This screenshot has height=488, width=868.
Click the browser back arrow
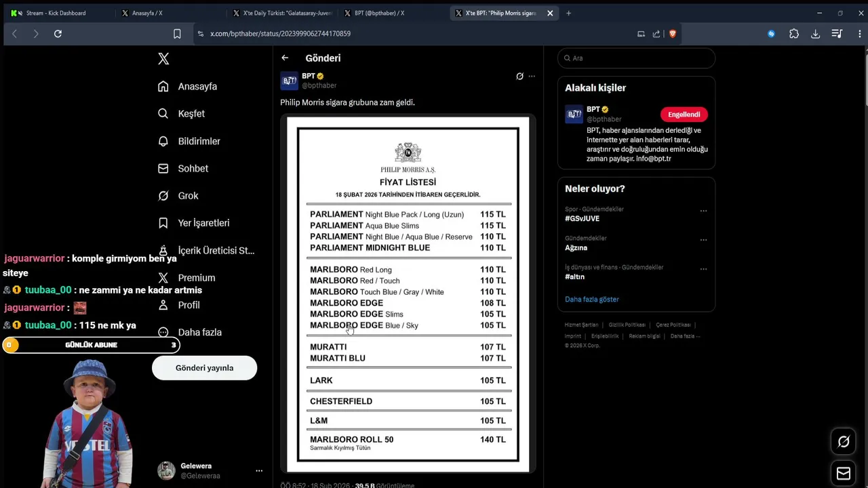(x=14, y=34)
